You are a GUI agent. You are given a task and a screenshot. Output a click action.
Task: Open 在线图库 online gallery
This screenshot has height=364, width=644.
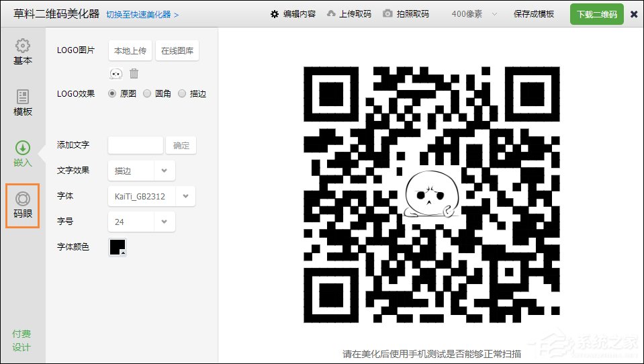[177, 50]
